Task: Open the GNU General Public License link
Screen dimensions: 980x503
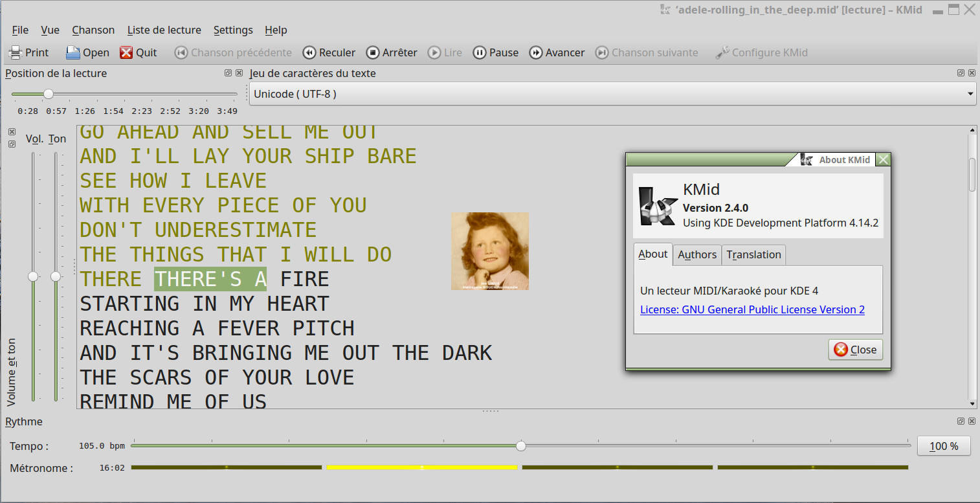Action: (752, 309)
